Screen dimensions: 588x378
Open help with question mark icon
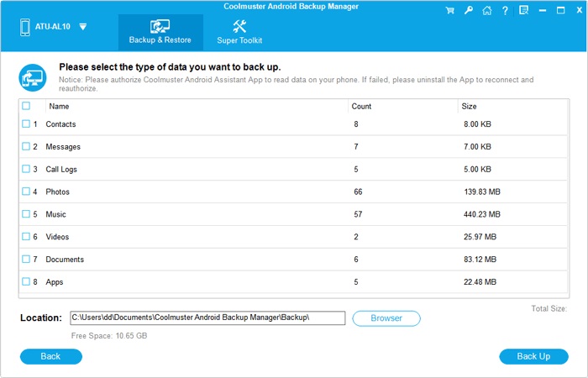point(504,11)
